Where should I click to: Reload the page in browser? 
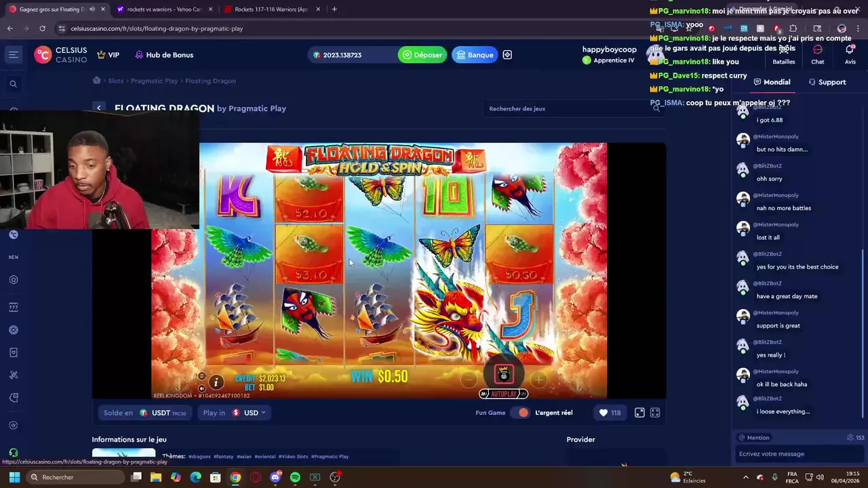[42, 28]
